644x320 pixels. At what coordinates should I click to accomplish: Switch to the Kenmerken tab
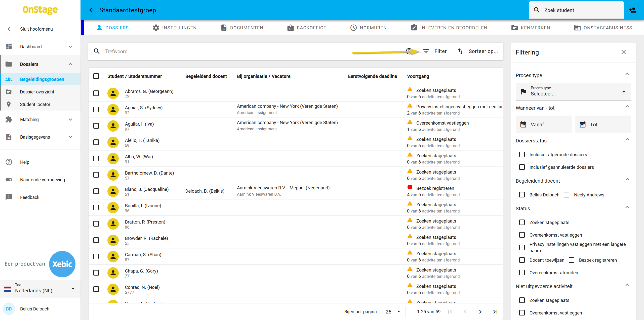coord(531,28)
